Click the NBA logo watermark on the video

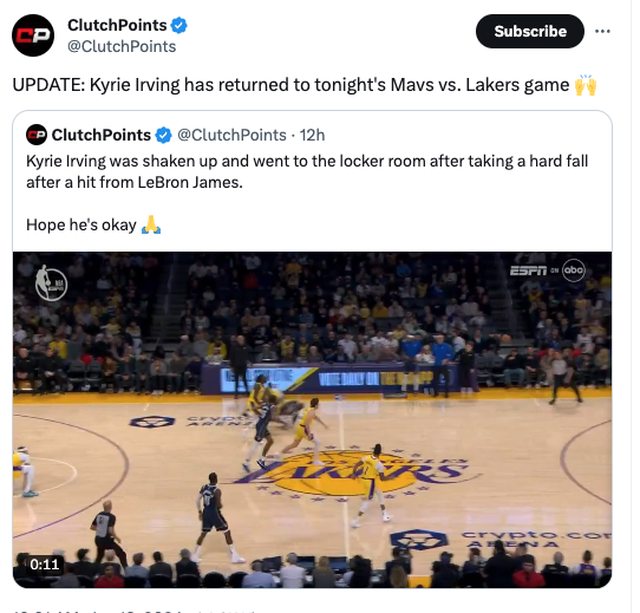coord(51,283)
